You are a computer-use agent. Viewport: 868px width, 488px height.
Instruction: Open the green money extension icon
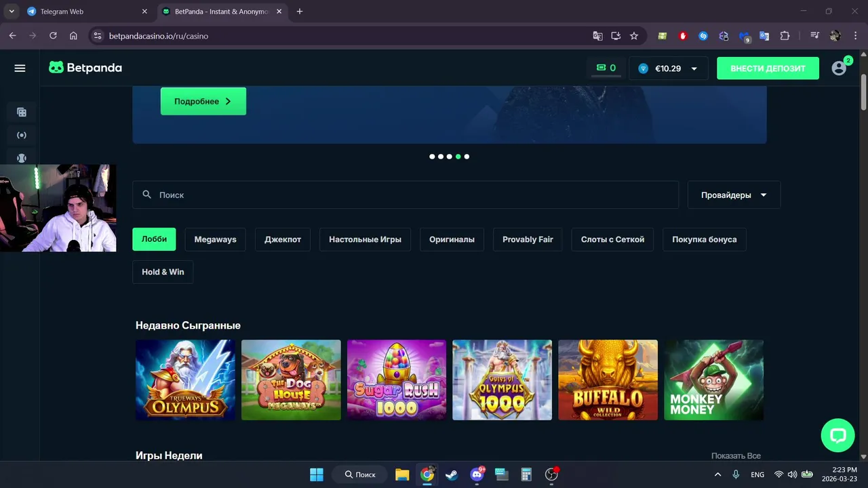tap(663, 36)
